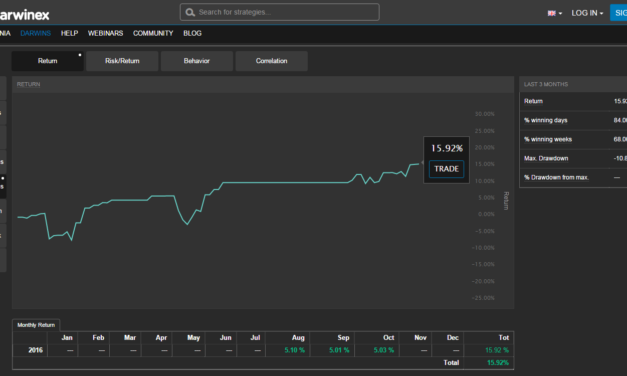Switch to the Correlation tab
The image size is (627, 376).
click(x=272, y=61)
